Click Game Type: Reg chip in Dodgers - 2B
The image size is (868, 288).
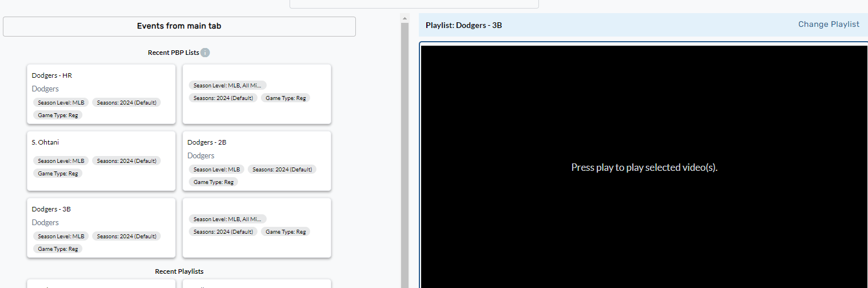213,182
